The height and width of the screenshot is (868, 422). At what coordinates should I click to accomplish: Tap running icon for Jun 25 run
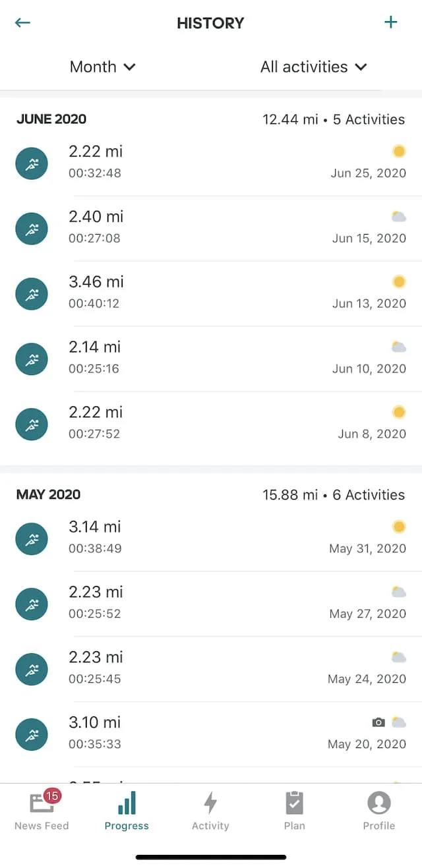32,163
